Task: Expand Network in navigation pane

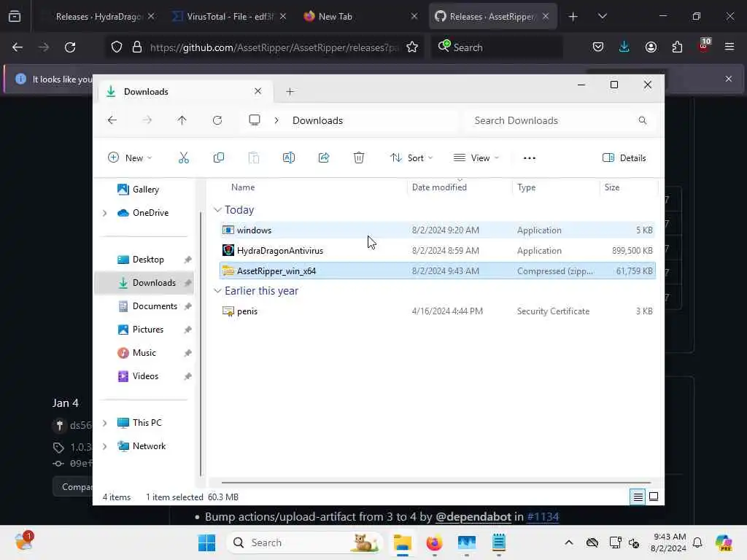Action: click(105, 446)
